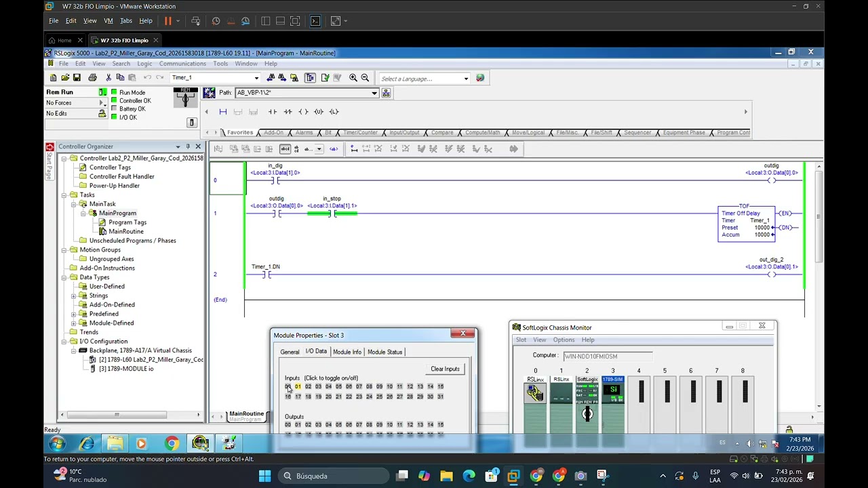Insert a new rung element

pos(222,112)
